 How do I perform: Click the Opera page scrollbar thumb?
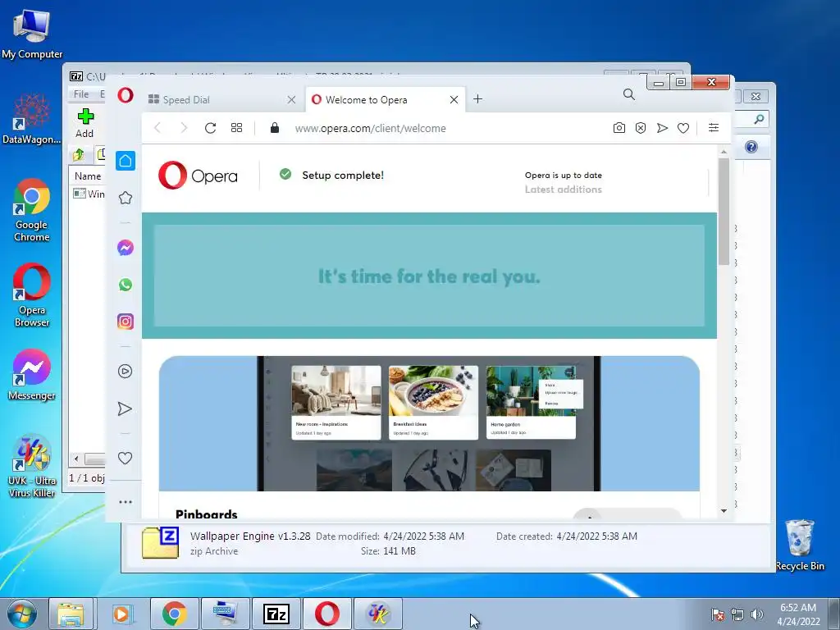tap(724, 212)
